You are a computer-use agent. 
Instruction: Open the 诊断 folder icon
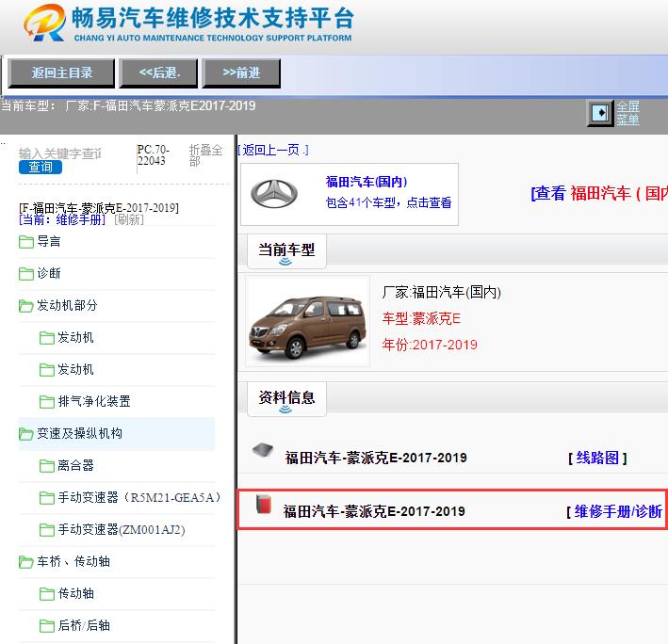click(26, 274)
